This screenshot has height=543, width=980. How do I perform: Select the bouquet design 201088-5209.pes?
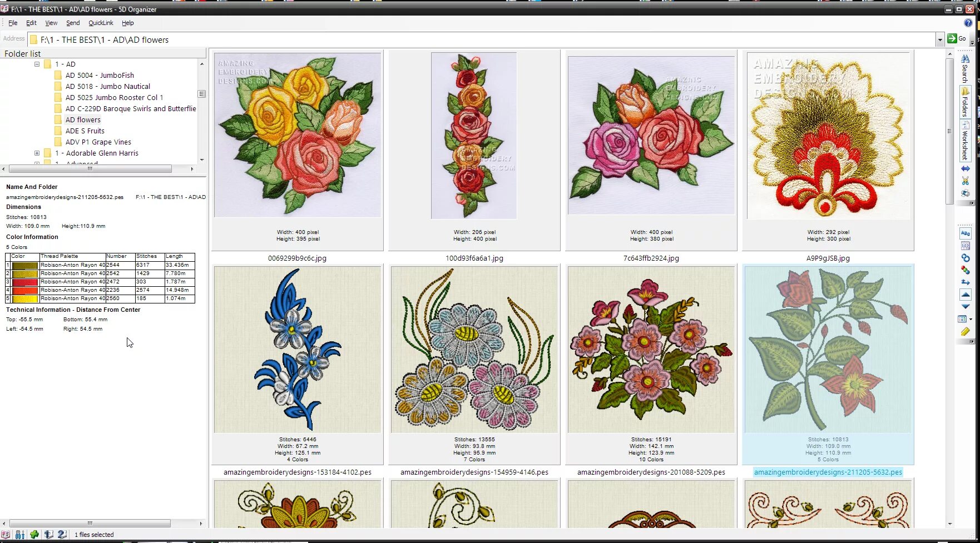(651, 350)
